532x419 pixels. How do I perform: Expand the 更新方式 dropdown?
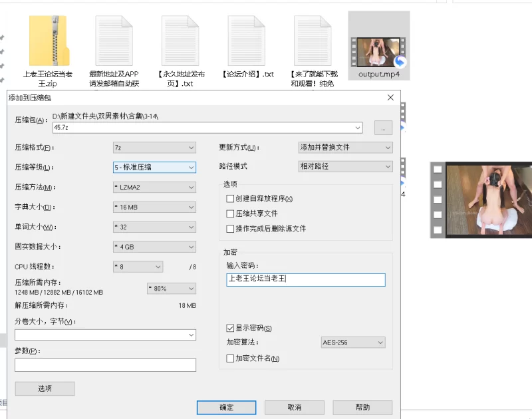click(x=345, y=148)
